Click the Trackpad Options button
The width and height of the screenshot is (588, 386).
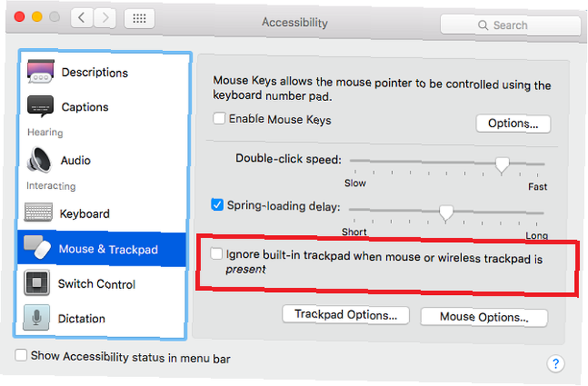pos(346,314)
